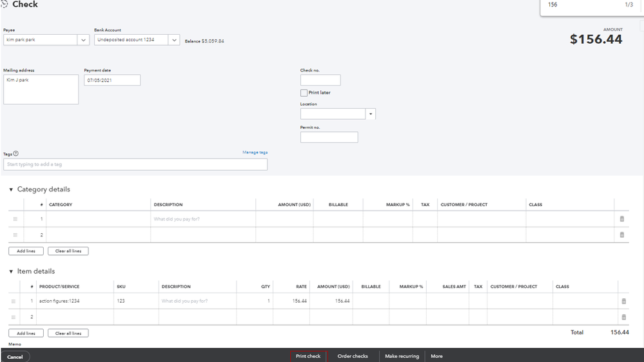Delete item details line 2 via trash icon
The height and width of the screenshot is (362, 644).
(623, 317)
